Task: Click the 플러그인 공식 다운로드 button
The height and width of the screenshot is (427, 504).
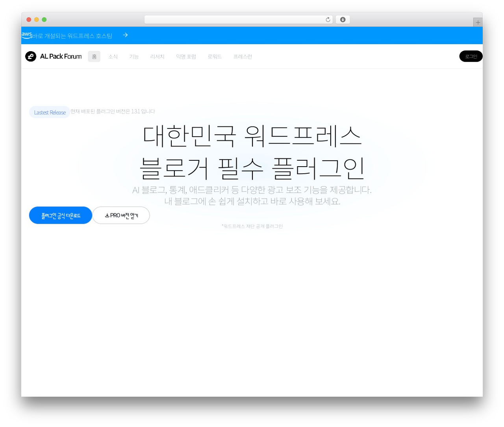Action: [61, 215]
